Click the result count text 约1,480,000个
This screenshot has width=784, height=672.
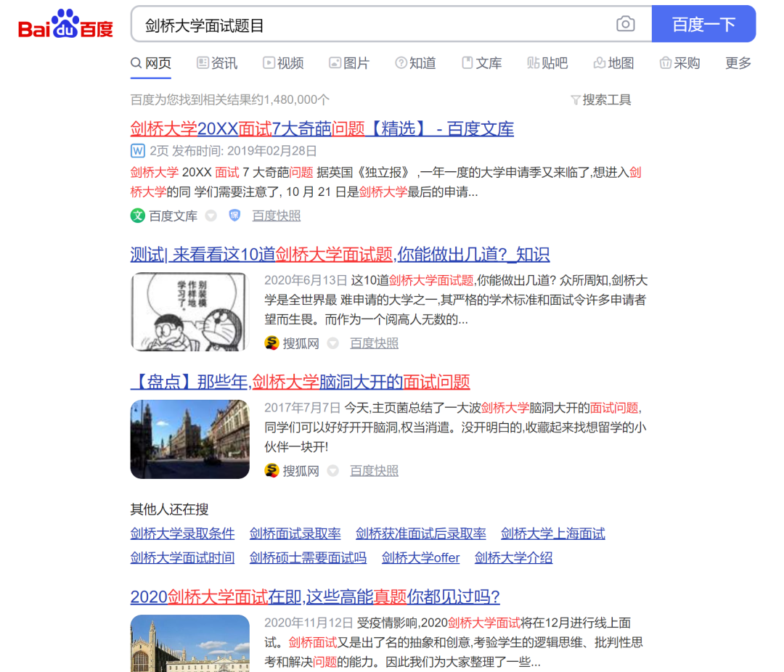click(x=290, y=100)
